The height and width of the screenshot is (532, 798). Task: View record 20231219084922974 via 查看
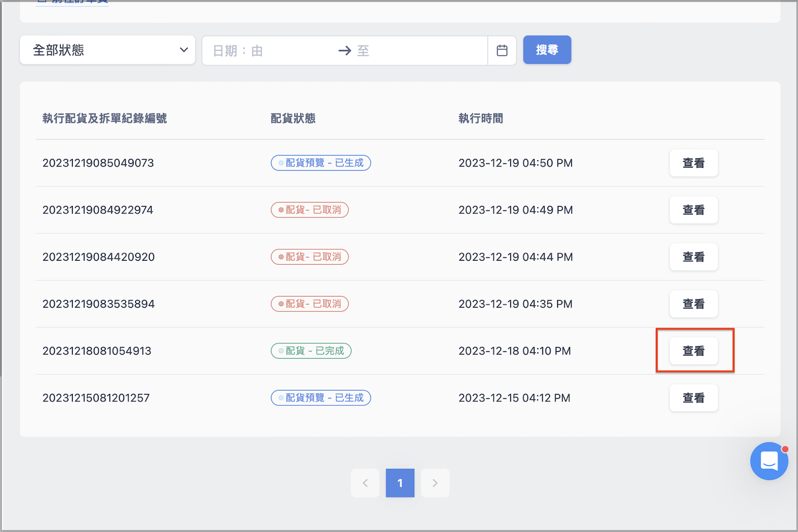[x=694, y=210]
